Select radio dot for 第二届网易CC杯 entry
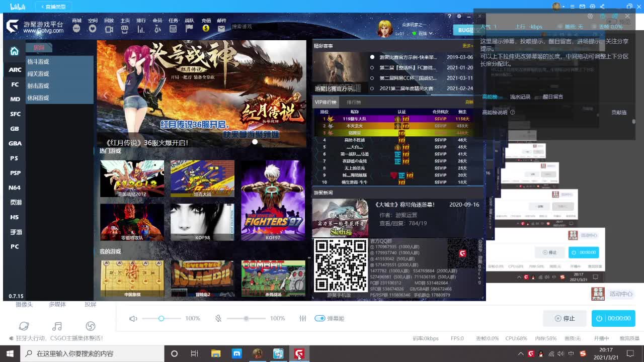644x362 pixels. click(372, 78)
